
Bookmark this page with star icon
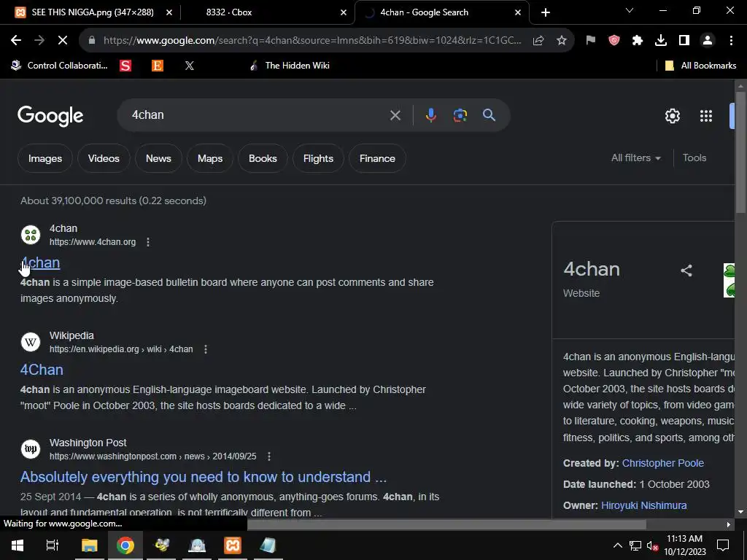[x=562, y=41]
